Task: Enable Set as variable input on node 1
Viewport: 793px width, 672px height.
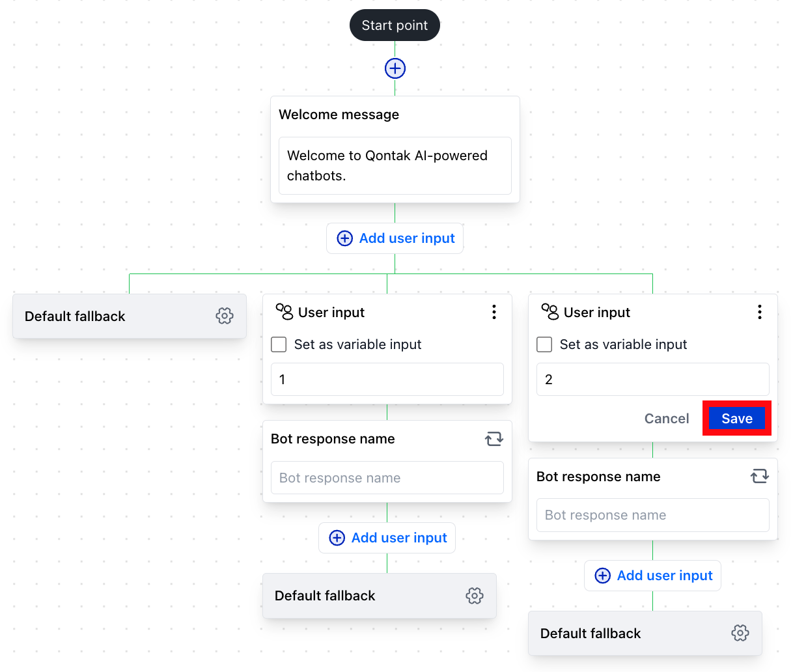Action: (x=279, y=344)
